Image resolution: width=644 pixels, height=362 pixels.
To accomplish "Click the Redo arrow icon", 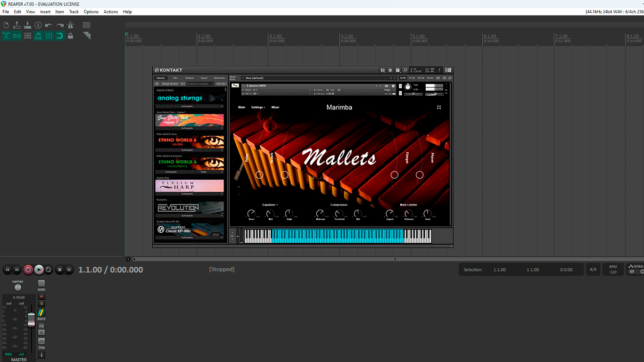I will pyautogui.click(x=60, y=25).
